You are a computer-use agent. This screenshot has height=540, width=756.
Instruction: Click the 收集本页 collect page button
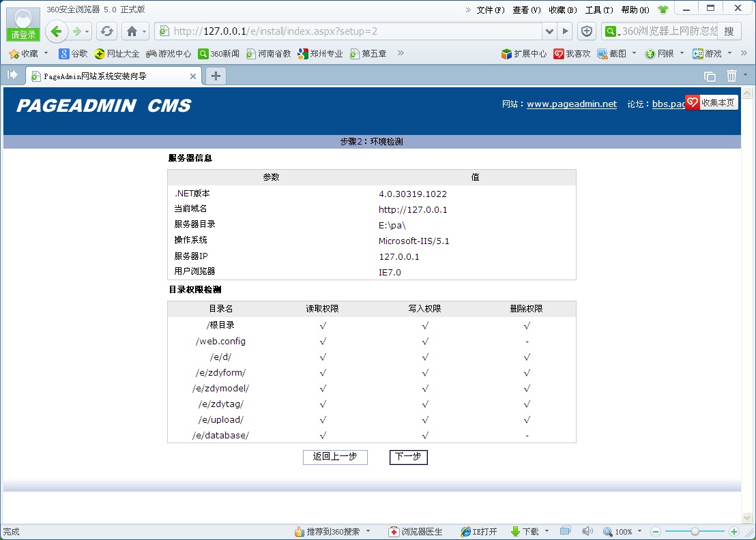tap(712, 102)
